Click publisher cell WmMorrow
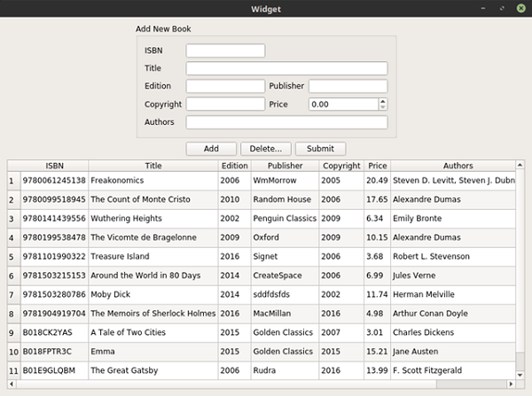 [285, 181]
